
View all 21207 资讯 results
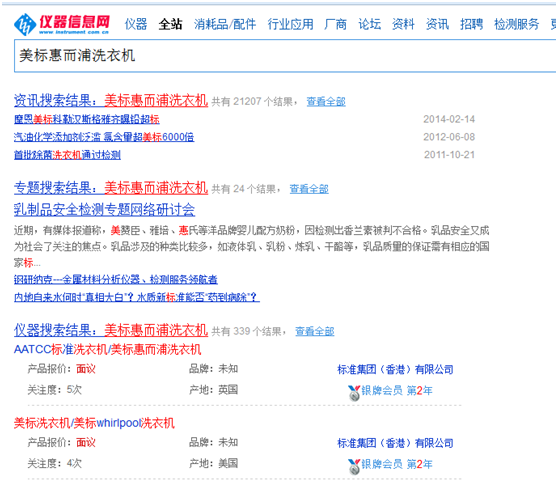[x=326, y=101]
